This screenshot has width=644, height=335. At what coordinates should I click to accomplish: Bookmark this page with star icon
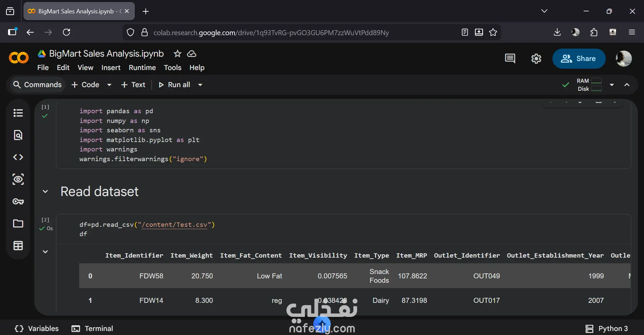click(x=493, y=32)
